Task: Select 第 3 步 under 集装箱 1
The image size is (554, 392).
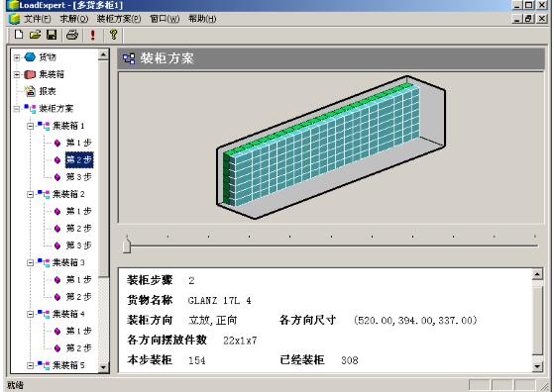Action: point(79,177)
